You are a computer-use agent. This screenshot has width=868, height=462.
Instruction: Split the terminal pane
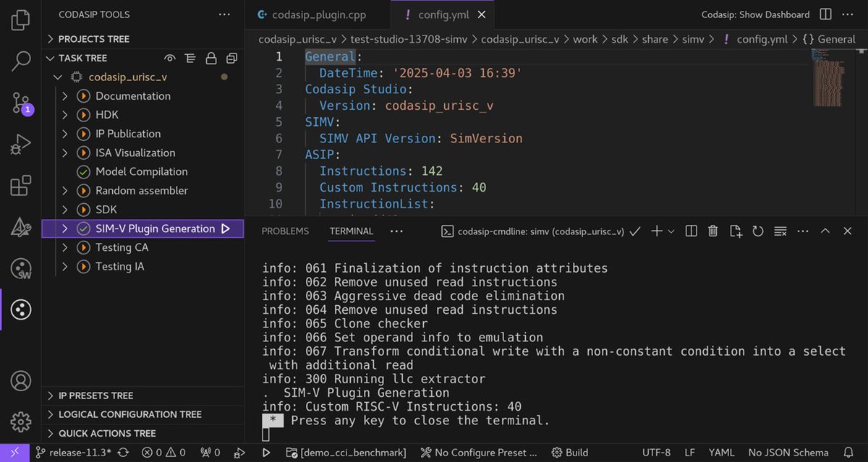691,231
